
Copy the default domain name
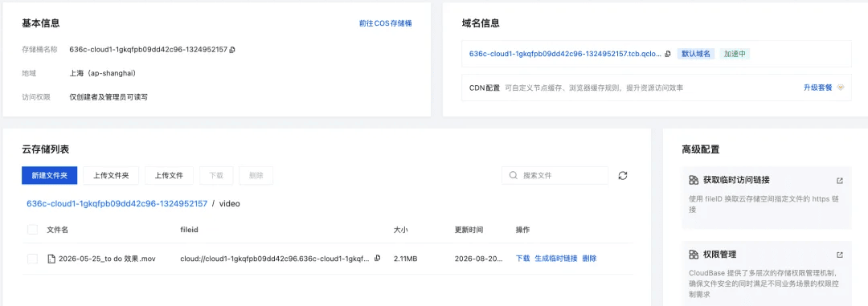(668, 55)
